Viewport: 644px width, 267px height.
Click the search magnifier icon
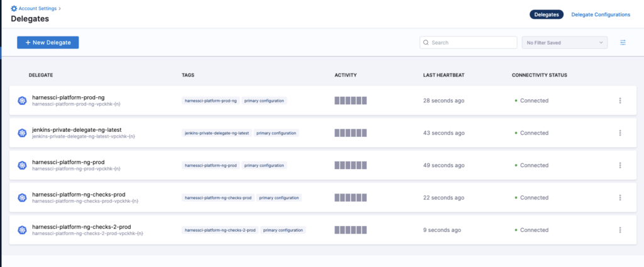426,43
